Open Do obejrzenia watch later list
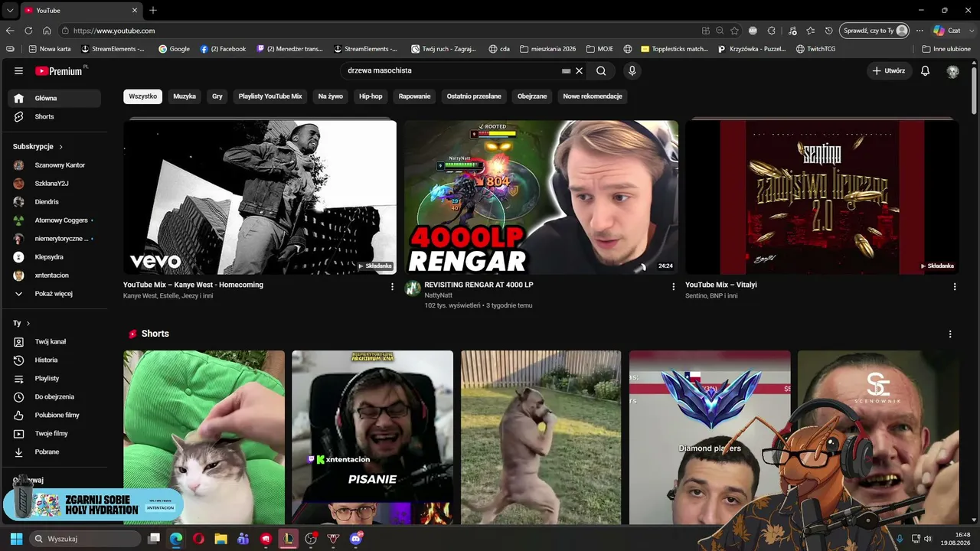The height and width of the screenshot is (551, 980). point(54,396)
